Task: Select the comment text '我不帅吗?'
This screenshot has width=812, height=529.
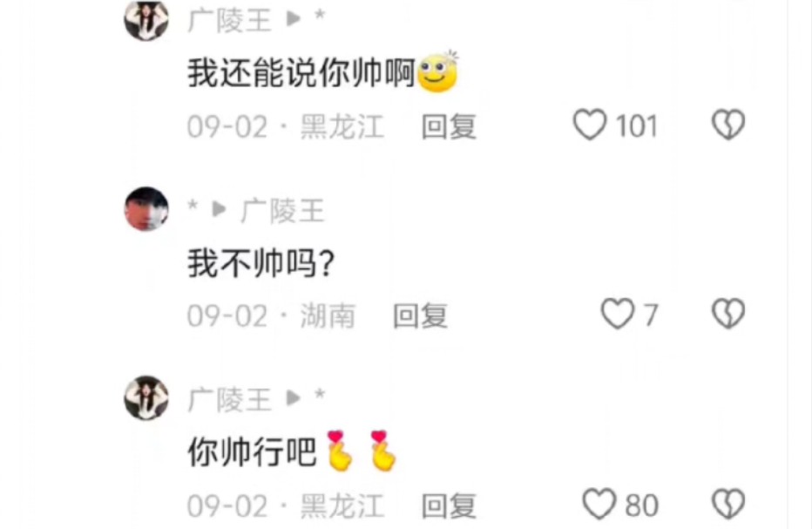Action: click(261, 263)
